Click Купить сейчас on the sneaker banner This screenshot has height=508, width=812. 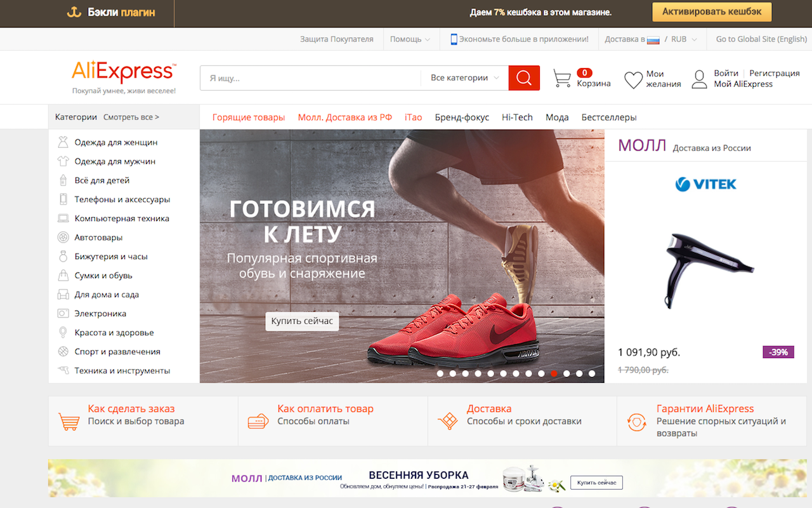click(302, 321)
